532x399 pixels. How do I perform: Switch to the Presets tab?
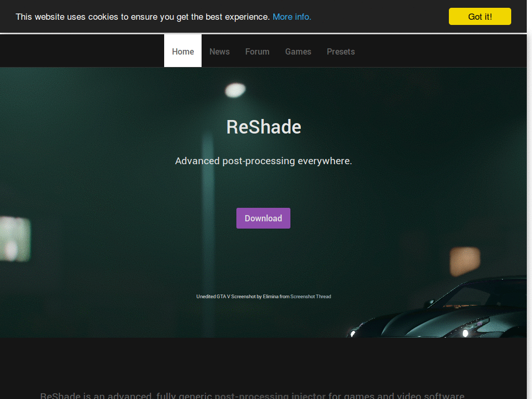[x=341, y=51]
